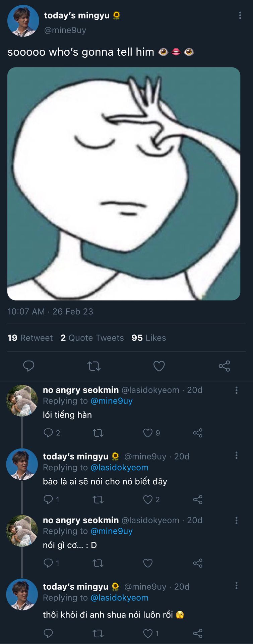This screenshot has width=253, height=644.
Task: Reply to the main tweet via comment icon
Action: click(x=28, y=366)
